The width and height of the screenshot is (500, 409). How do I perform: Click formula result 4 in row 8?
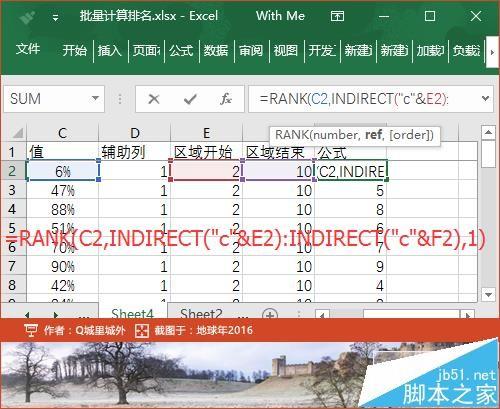click(351, 286)
